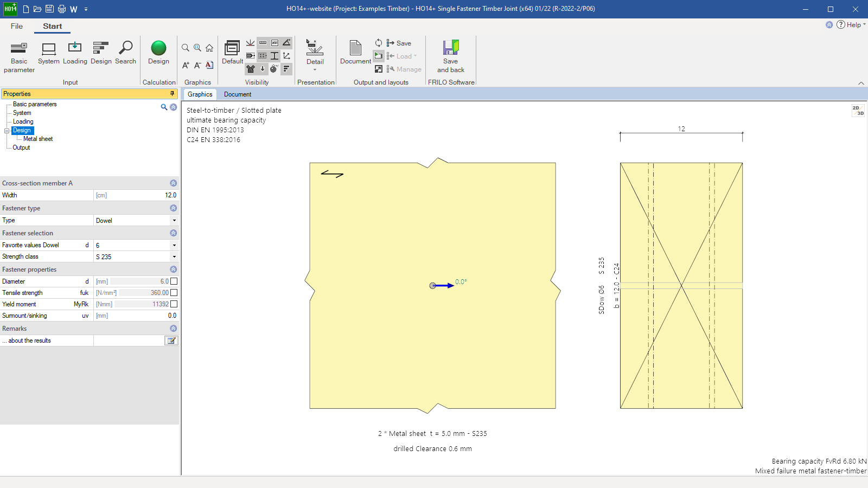Switch to the Graphics tab
The height and width of the screenshot is (488, 868).
200,94
